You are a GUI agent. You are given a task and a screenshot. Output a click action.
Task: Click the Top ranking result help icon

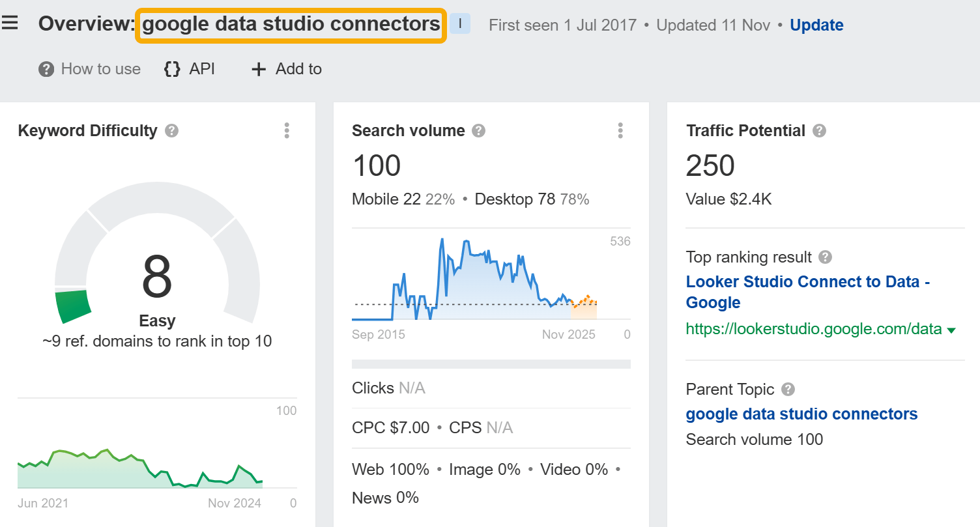[825, 257]
